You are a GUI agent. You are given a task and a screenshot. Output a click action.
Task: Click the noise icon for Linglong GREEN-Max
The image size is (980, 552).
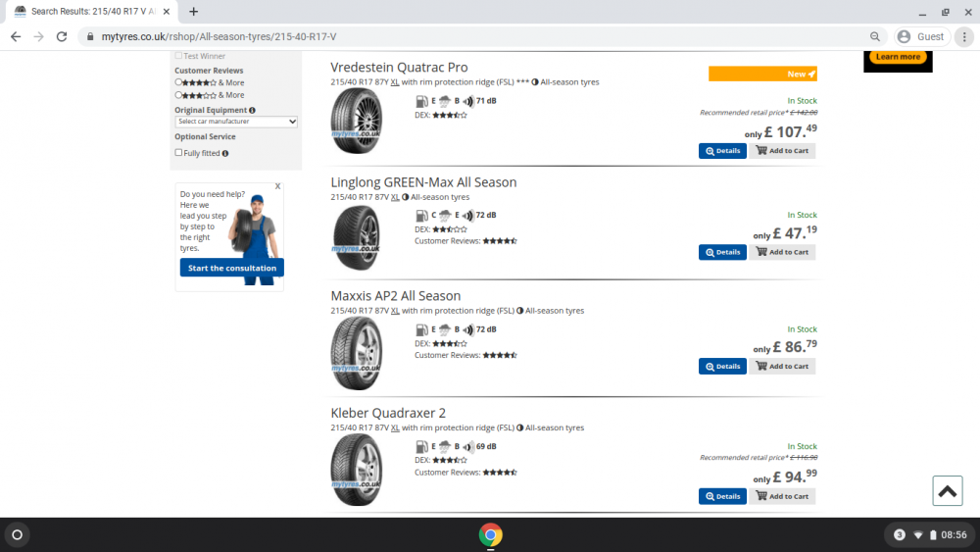tap(468, 216)
